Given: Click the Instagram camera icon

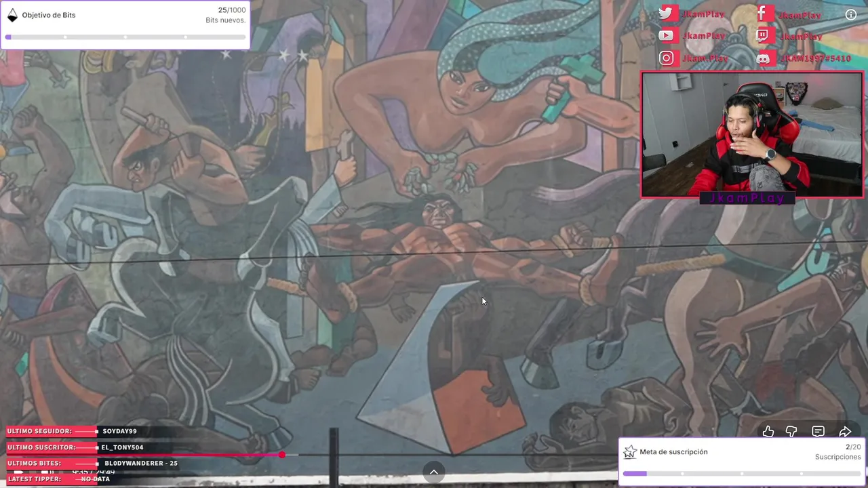Looking at the screenshot, I should [x=667, y=58].
